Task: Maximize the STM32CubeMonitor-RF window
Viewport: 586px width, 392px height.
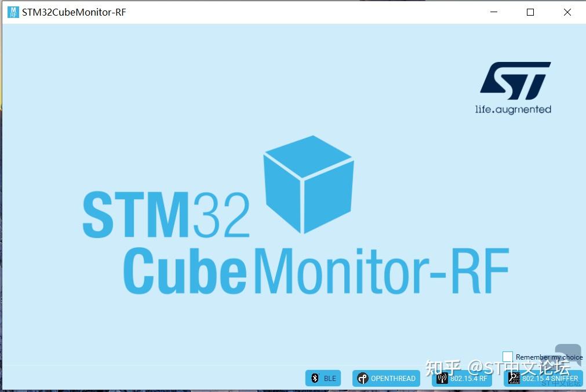Action: 530,12
